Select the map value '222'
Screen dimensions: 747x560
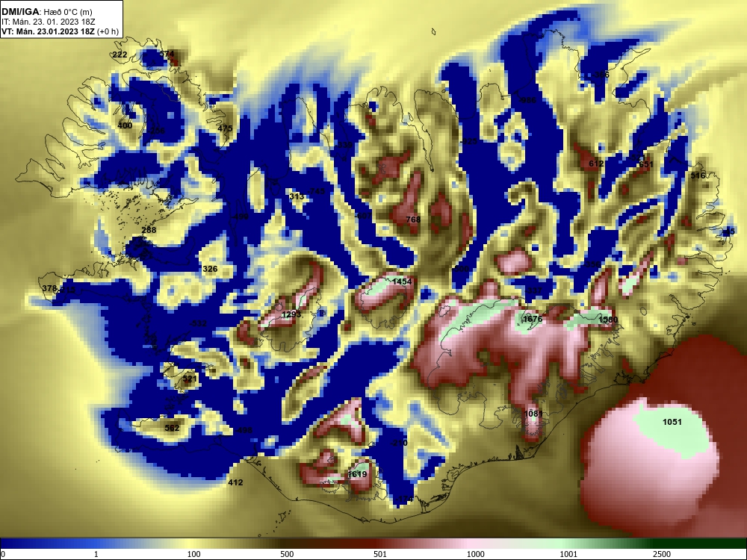(x=120, y=55)
